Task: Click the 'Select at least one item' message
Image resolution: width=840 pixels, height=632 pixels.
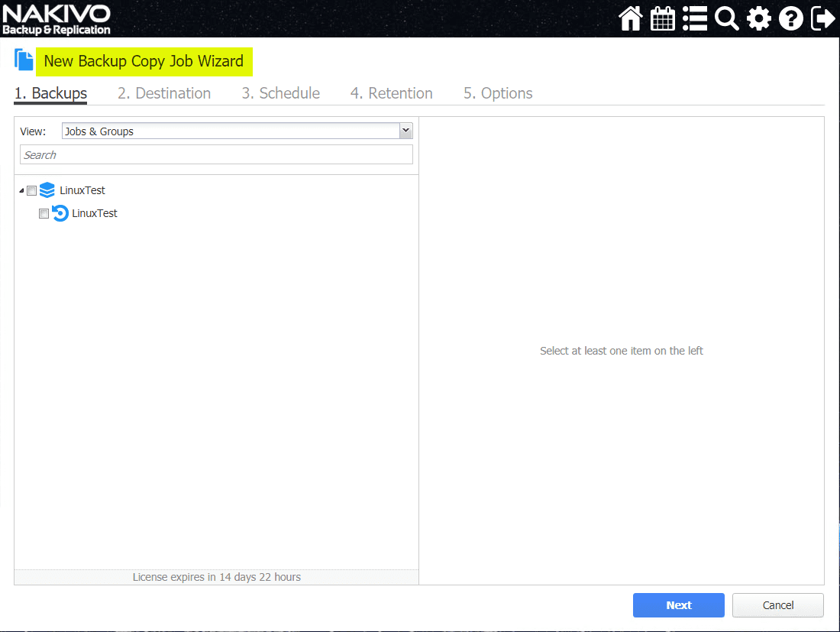Action: (622, 351)
